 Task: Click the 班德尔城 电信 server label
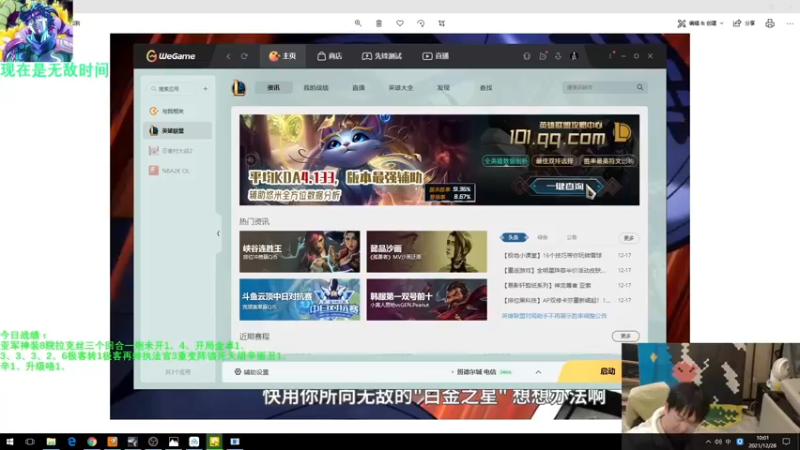(x=476, y=372)
